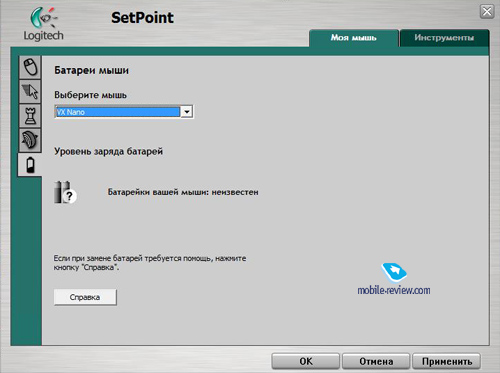Select the pointer movement settings icon

30,91
